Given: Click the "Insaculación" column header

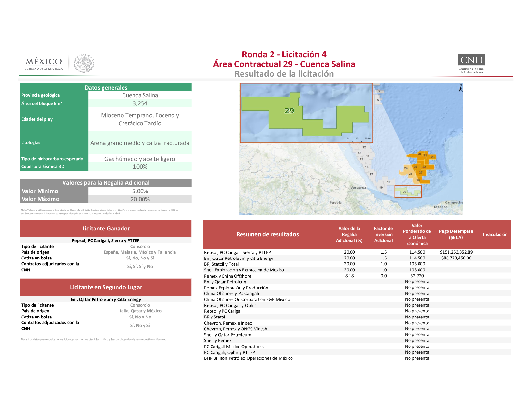Looking at the screenshot, I should point(495,234).
